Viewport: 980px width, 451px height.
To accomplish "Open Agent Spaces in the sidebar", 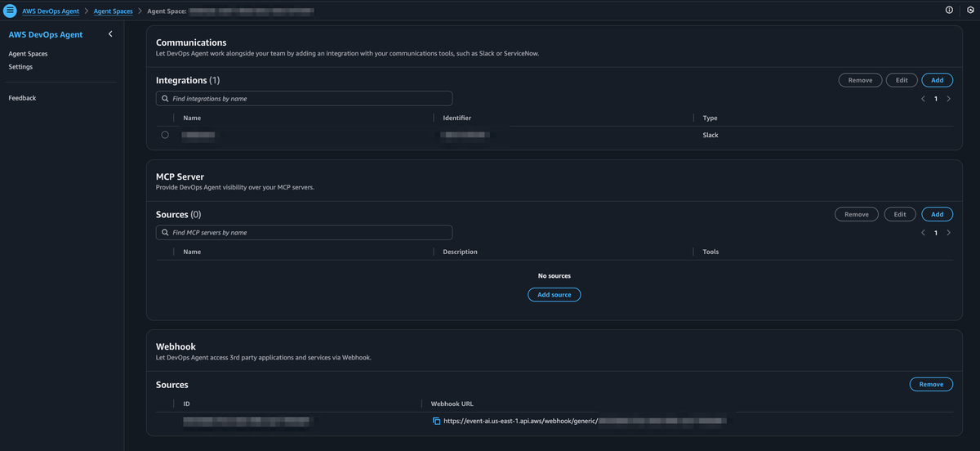I will (28, 54).
